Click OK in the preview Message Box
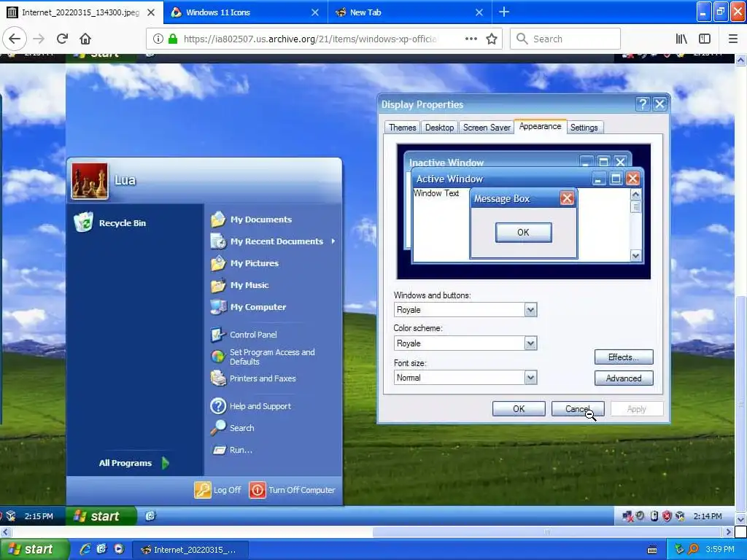This screenshot has height=560, width=747. (523, 233)
